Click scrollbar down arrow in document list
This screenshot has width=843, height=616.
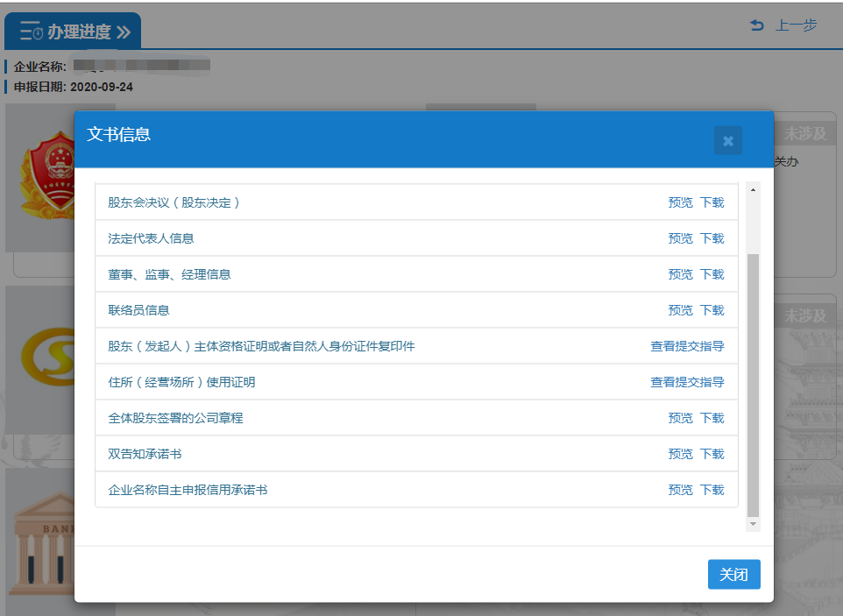[753, 523]
